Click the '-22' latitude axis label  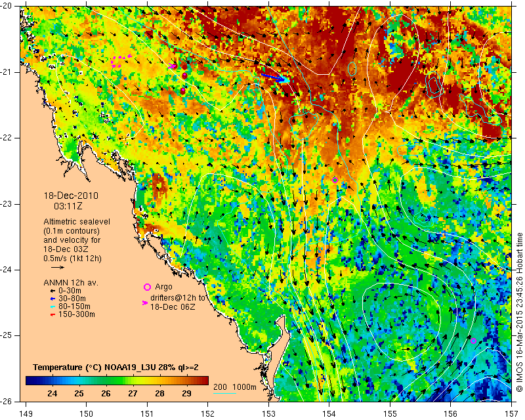6,138
